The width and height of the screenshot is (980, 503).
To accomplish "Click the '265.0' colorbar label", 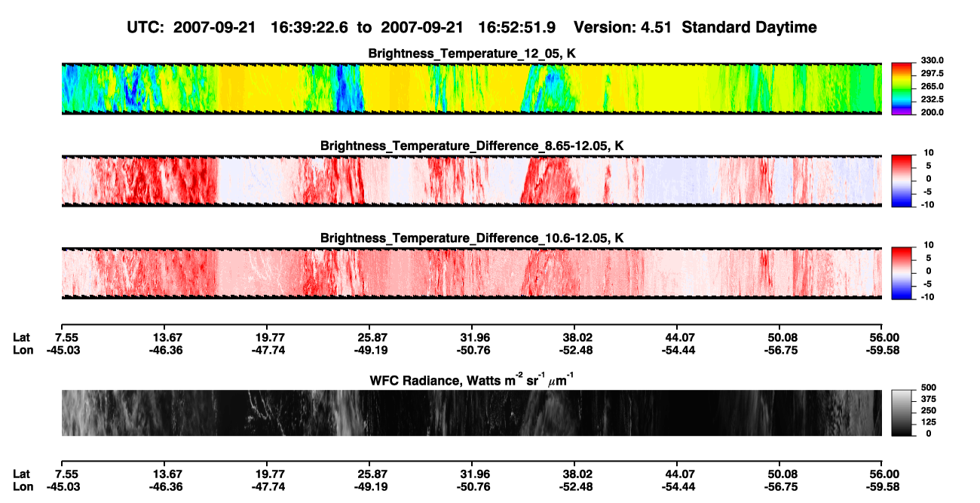I will (x=933, y=86).
